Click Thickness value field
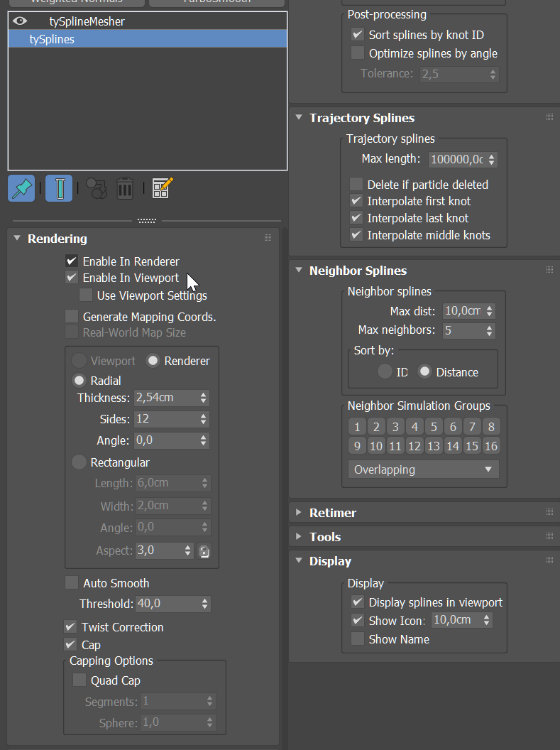The width and height of the screenshot is (560, 750). point(166,398)
